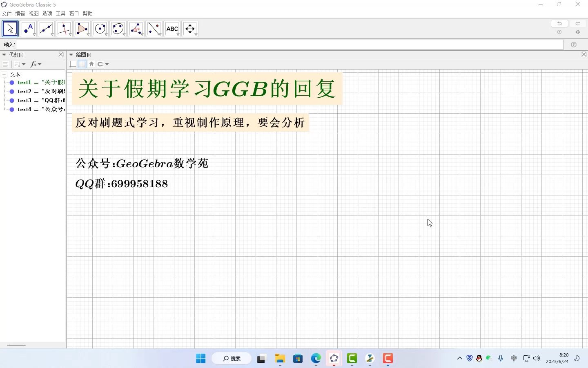Toggle visibility of text3

pyautogui.click(x=12, y=101)
